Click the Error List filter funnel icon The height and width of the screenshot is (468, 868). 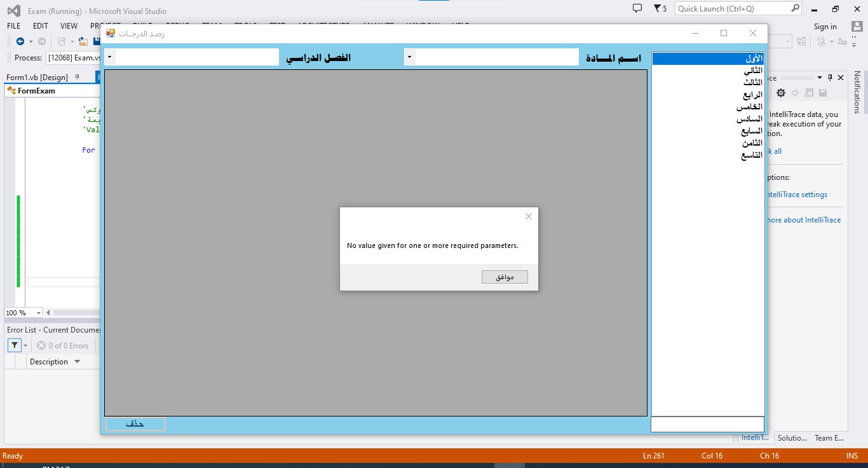pos(14,346)
